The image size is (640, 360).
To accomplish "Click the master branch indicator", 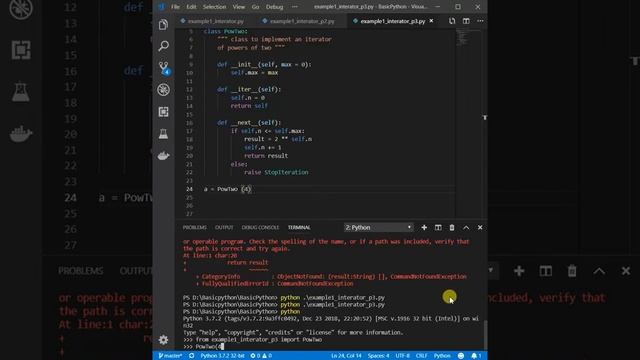I will point(170,356).
